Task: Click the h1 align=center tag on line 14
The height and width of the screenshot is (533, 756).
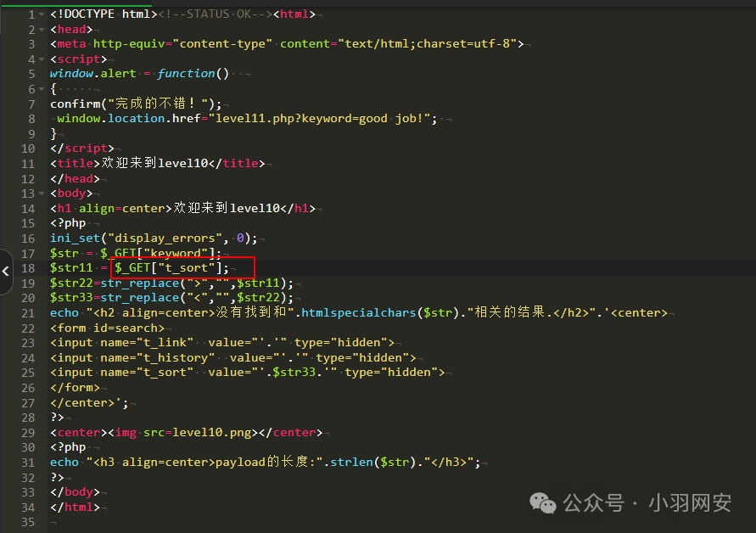Action: tap(111, 209)
